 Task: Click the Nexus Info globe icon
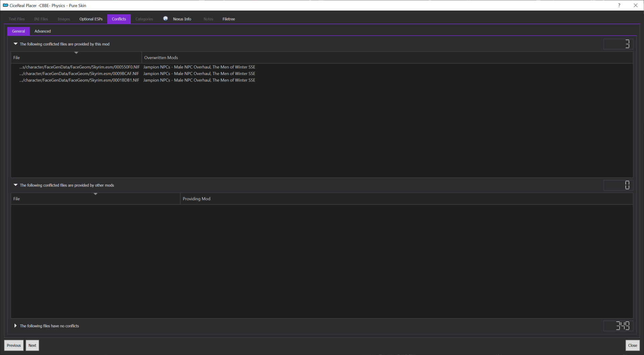point(165,19)
